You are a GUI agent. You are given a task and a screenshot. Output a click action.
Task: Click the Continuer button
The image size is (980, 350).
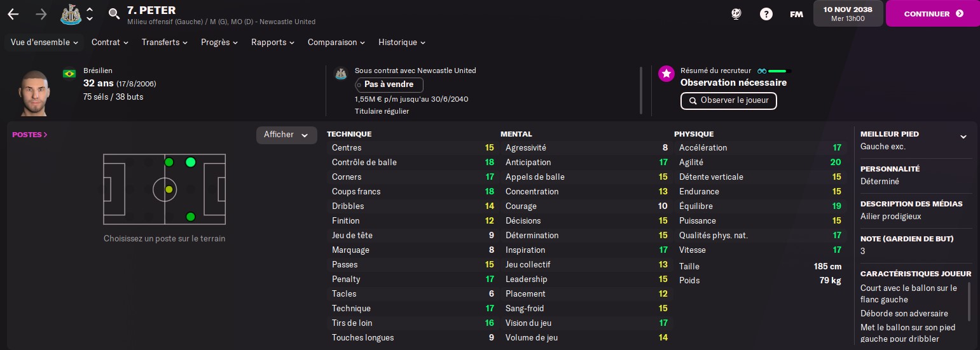(933, 13)
